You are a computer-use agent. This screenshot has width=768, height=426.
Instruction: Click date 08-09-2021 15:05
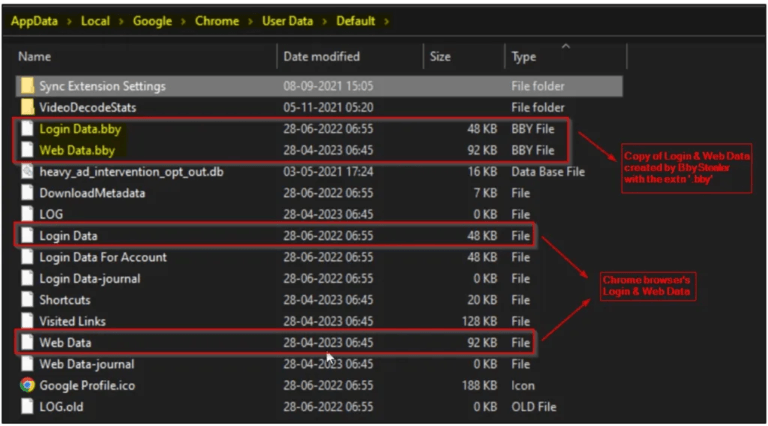point(328,86)
